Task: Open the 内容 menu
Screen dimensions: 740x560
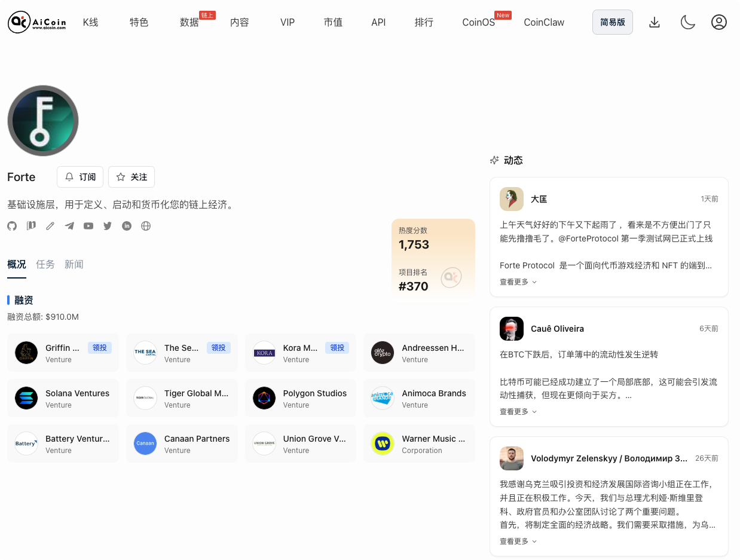Action: point(240,22)
